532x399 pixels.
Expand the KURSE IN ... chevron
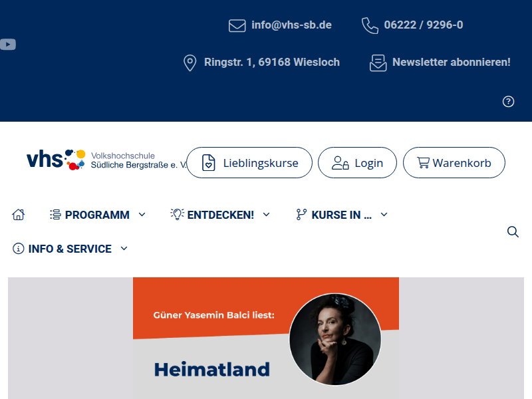point(384,214)
